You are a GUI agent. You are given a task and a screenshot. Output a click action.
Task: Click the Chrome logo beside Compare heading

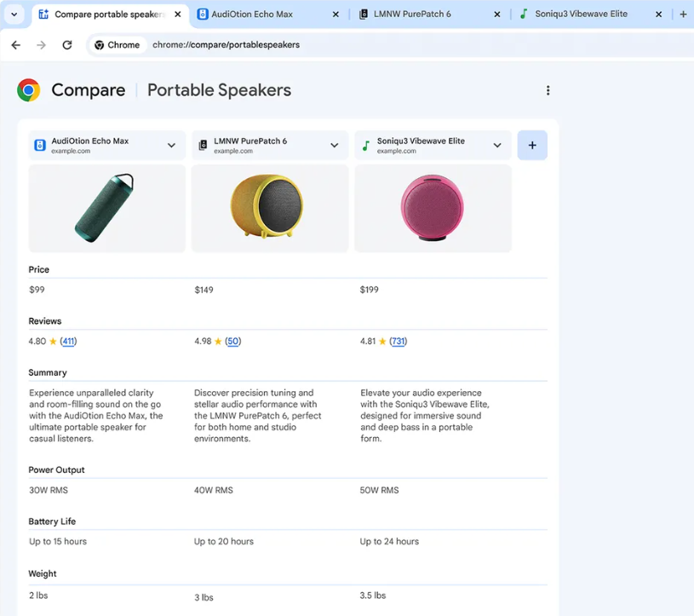(29, 90)
